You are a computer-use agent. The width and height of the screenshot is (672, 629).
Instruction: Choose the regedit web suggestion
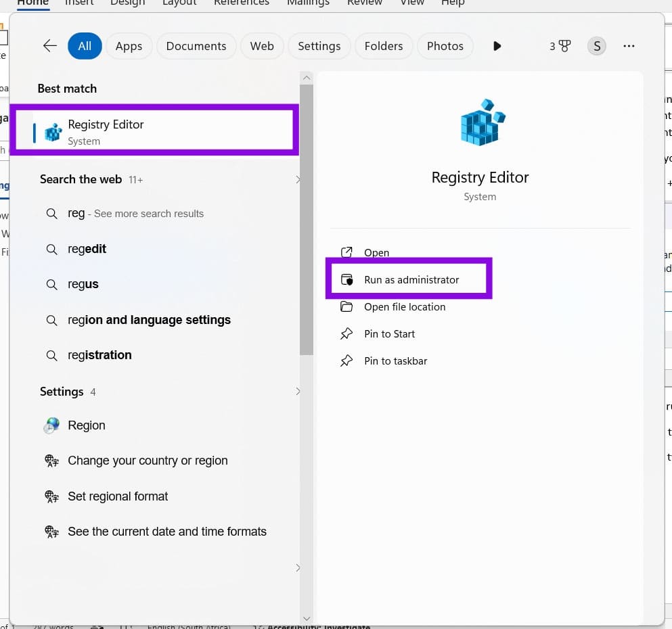point(87,249)
